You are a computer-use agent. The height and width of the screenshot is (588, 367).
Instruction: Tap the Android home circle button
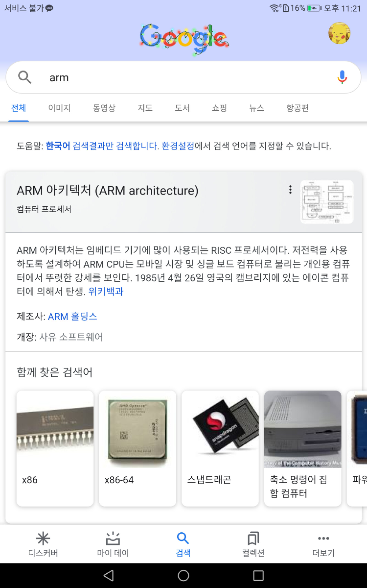point(183,575)
